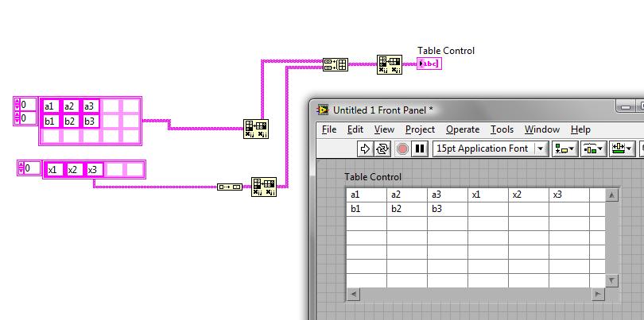Click table cell a1 on Front Panel

coord(367,195)
